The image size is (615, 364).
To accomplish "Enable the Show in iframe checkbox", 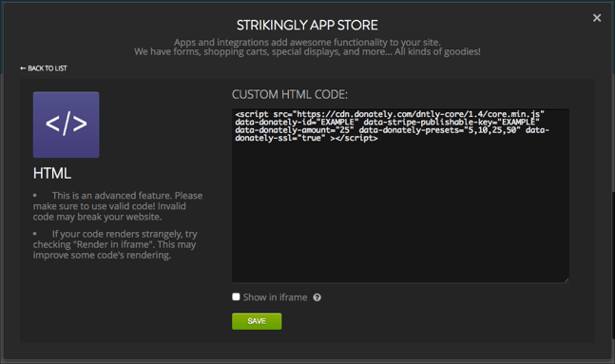I will (x=236, y=297).
